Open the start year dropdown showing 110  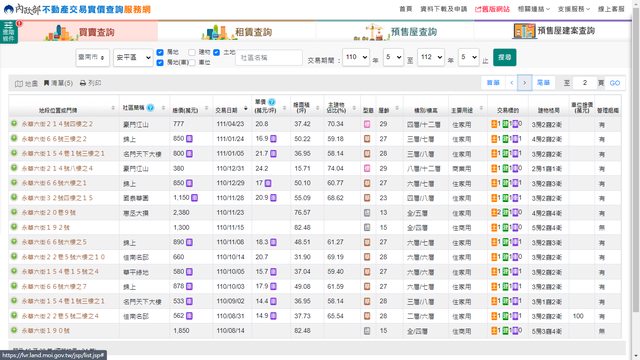356,57
